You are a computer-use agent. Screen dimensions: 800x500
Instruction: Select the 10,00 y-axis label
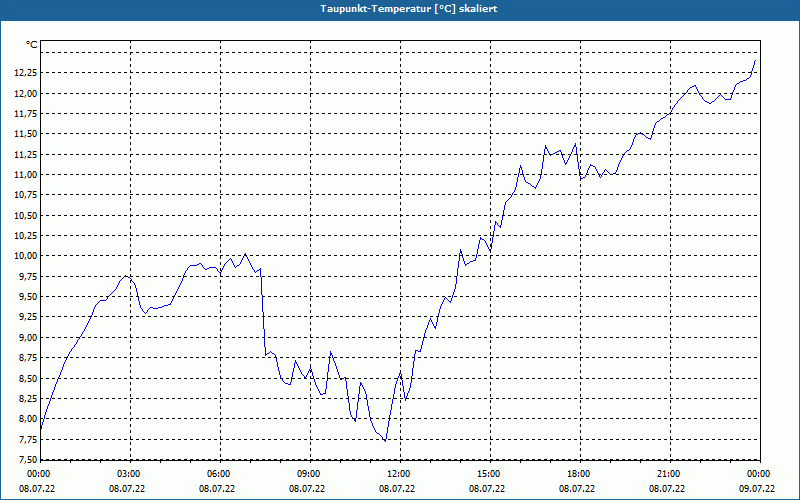coord(25,256)
